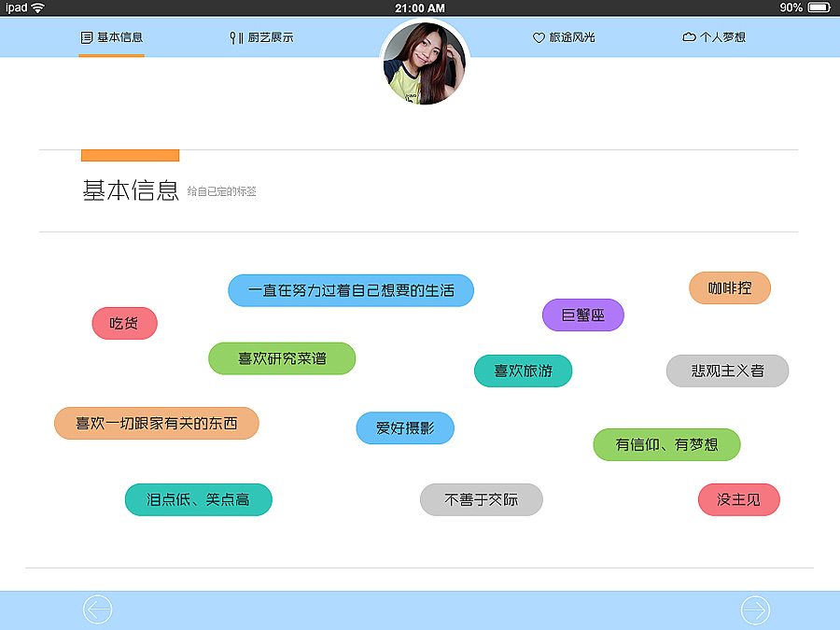Select the 喜欢研究菜谱 tag

[282, 358]
